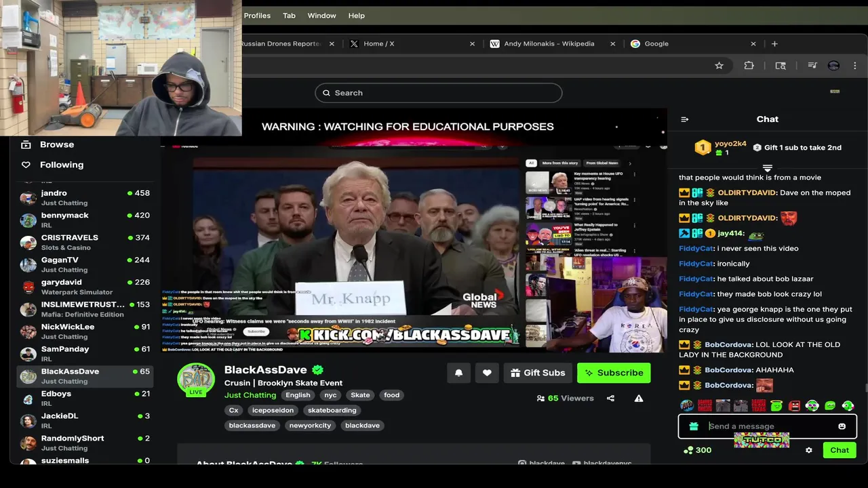Open chat settings gear icon
Screen dimensions: 868x488
click(808, 450)
